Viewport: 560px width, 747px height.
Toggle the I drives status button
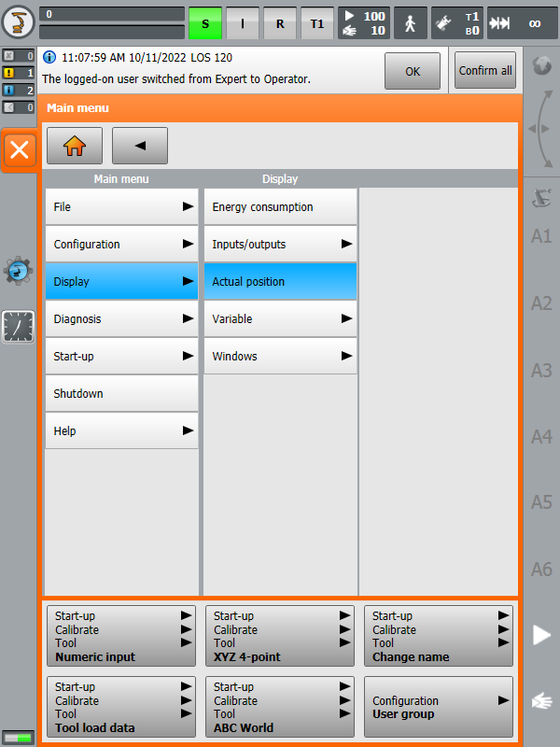point(243,23)
